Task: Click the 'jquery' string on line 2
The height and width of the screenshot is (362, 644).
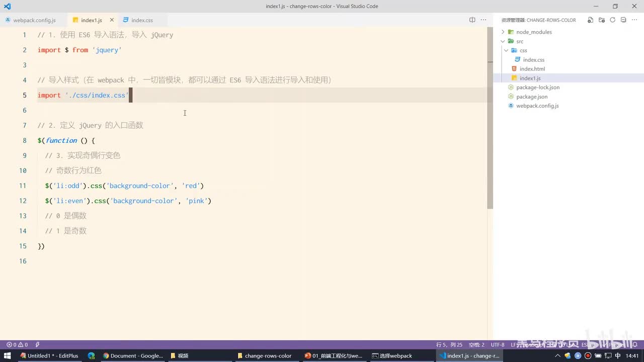Action: (107, 50)
